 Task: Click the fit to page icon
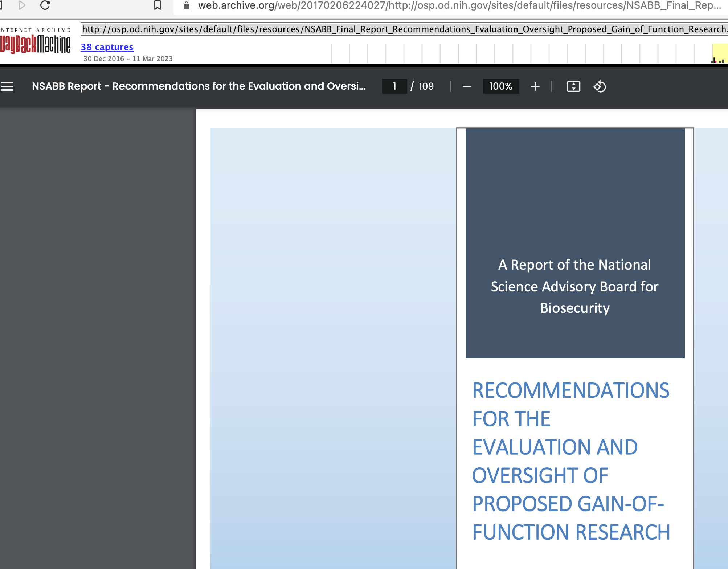(x=573, y=86)
